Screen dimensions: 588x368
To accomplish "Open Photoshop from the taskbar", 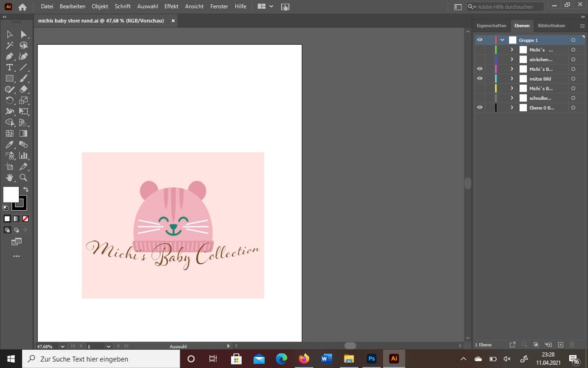I will pos(372,359).
